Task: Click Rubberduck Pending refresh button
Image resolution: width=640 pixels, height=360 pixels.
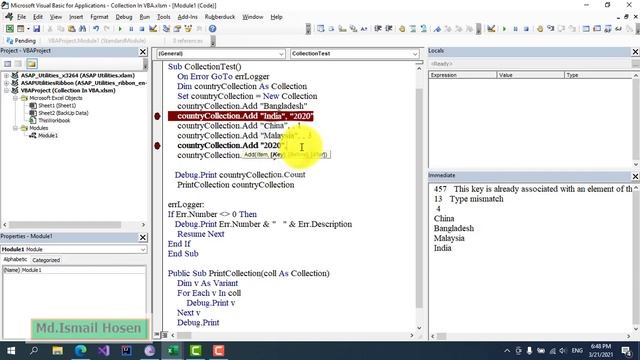Action: (21, 41)
